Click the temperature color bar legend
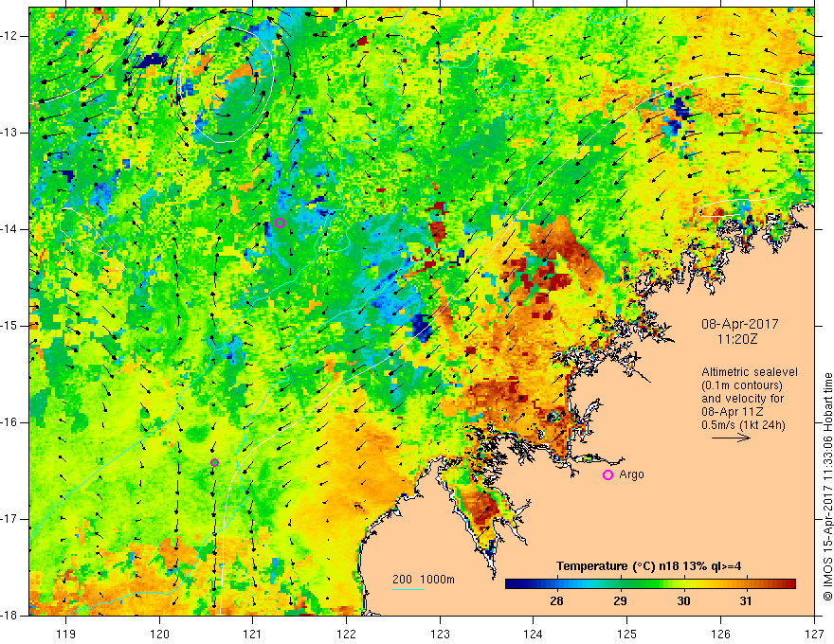The width and height of the screenshot is (834, 644). [650, 584]
